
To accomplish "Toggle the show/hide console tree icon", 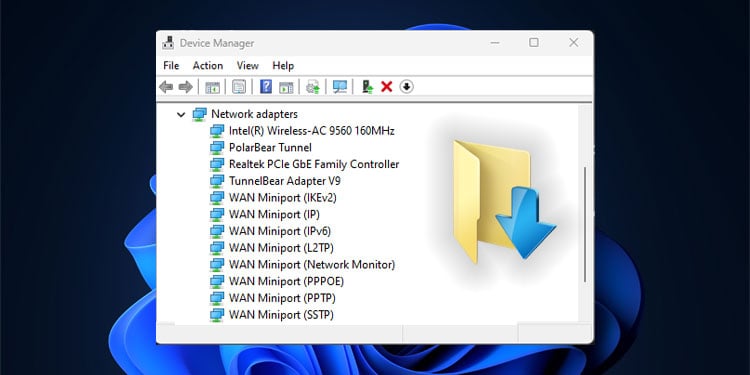I will (212, 87).
